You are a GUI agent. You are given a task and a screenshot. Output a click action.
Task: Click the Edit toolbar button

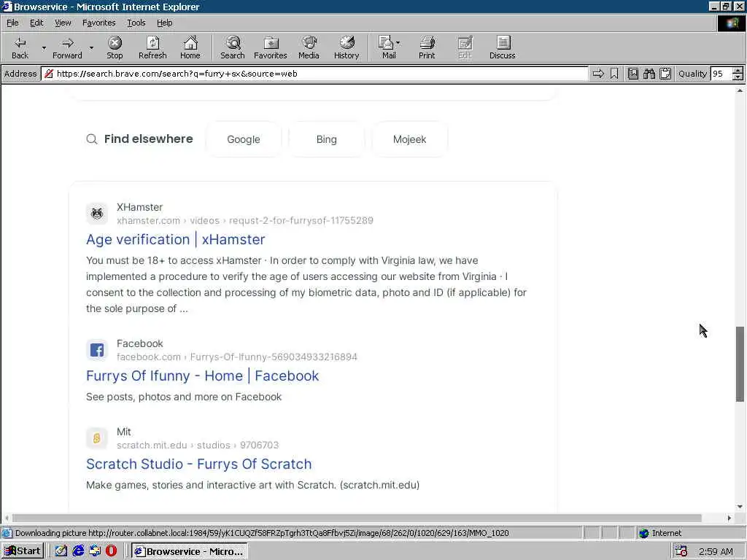pyautogui.click(x=465, y=47)
